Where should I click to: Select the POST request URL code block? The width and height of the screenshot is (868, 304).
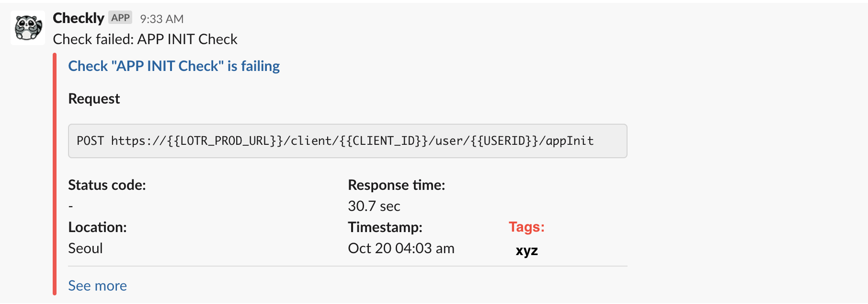347,141
